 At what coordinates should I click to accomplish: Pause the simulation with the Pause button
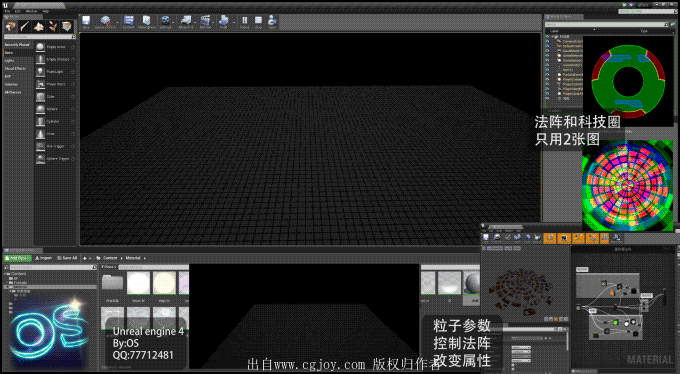(245, 20)
